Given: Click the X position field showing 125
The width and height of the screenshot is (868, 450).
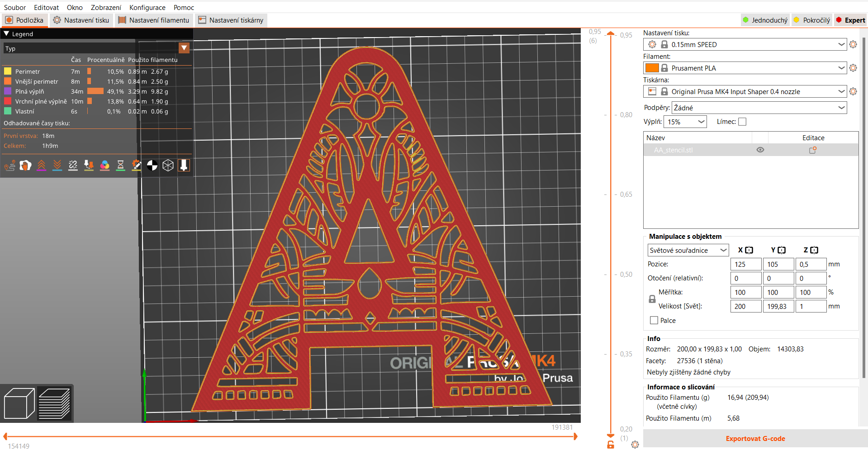Looking at the screenshot, I should tap(745, 264).
